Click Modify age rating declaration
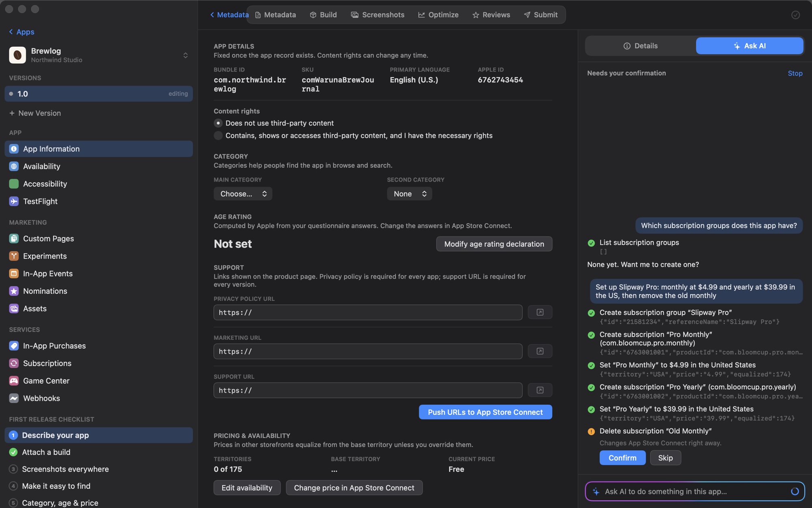812x508 pixels. pyautogui.click(x=494, y=244)
